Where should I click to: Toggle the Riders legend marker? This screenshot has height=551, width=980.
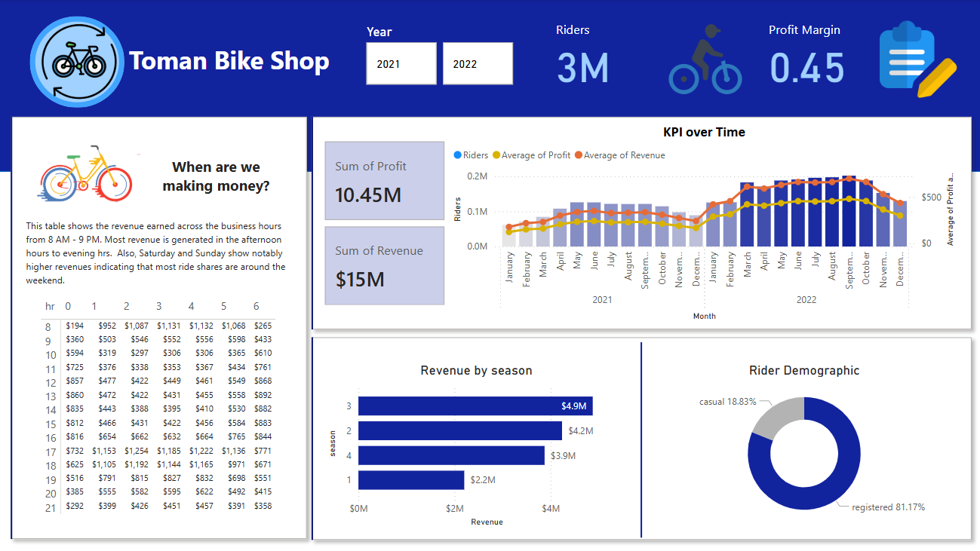point(457,155)
